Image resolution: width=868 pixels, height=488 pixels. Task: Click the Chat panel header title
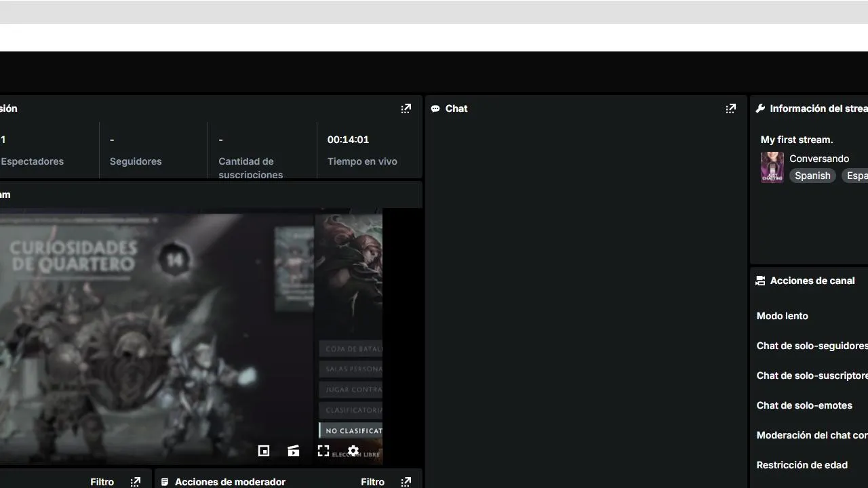(456, 108)
